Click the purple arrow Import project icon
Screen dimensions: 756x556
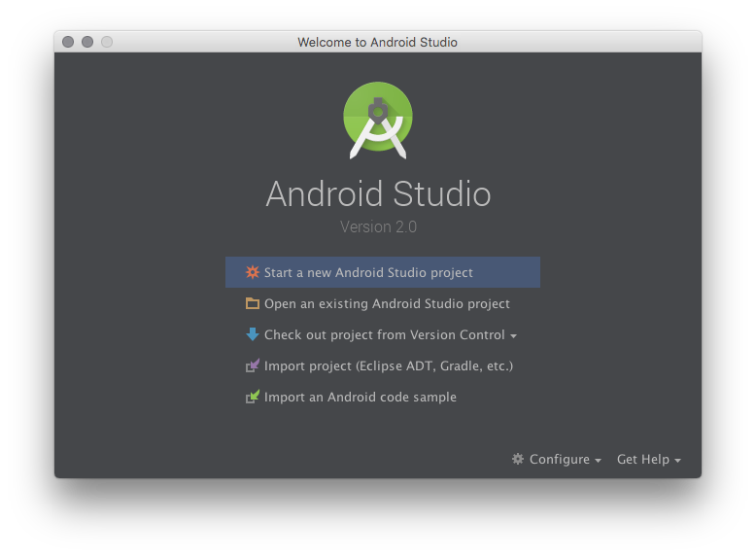[252, 365]
